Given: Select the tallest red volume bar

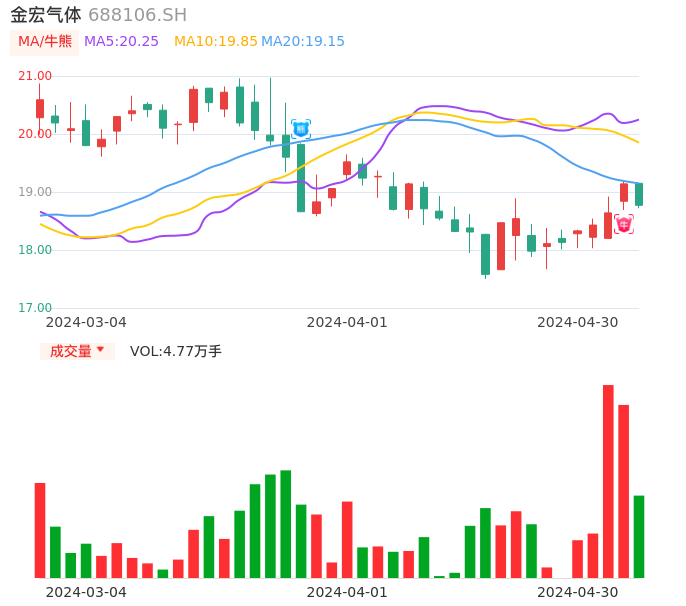Looking at the screenshot, I should (x=608, y=481).
